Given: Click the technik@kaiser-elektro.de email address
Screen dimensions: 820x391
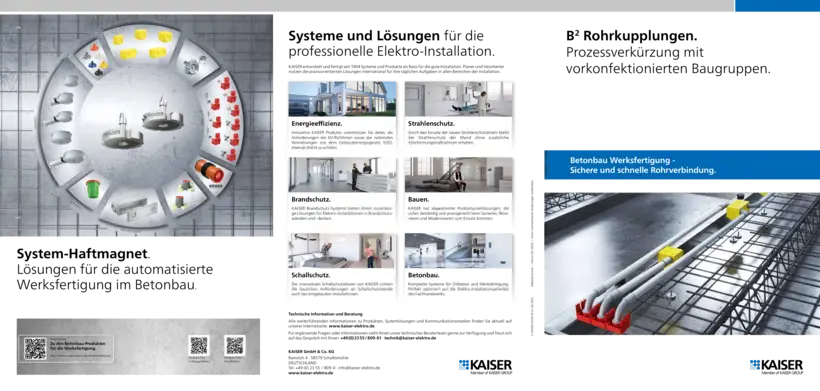Looking at the screenshot, I should click(410, 338).
